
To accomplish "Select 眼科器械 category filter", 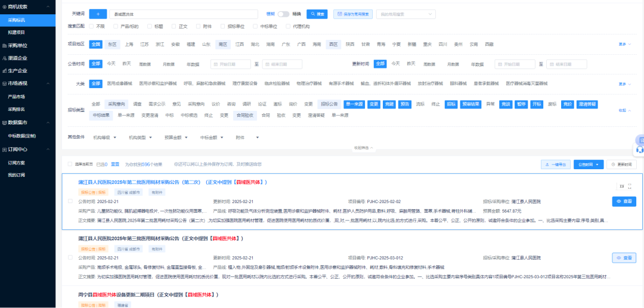I will click(458, 83).
